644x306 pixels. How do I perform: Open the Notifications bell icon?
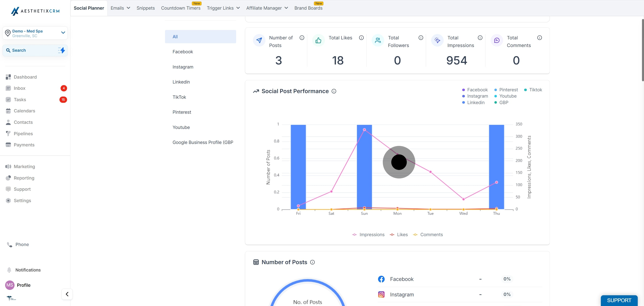coord(9,270)
